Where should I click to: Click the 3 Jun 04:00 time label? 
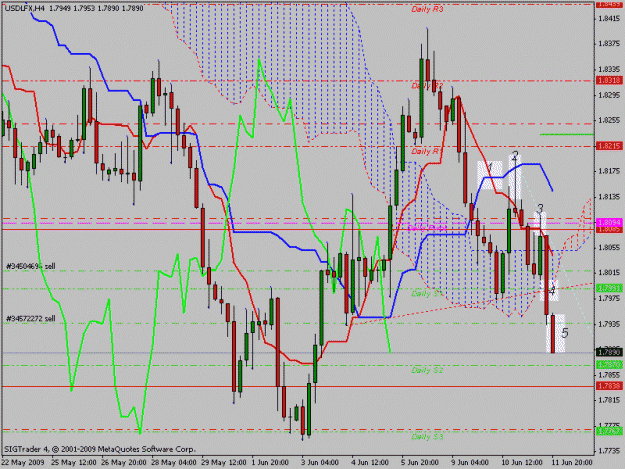coord(320,463)
